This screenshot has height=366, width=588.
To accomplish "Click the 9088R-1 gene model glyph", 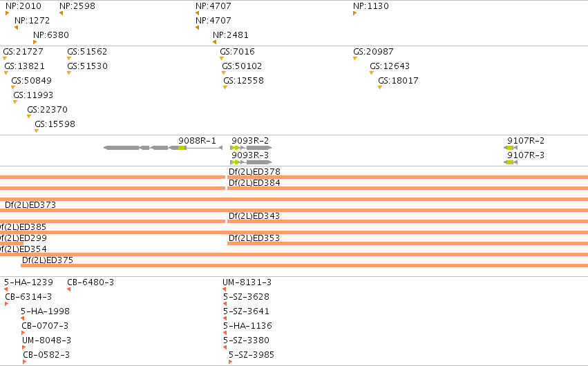I will [163, 148].
